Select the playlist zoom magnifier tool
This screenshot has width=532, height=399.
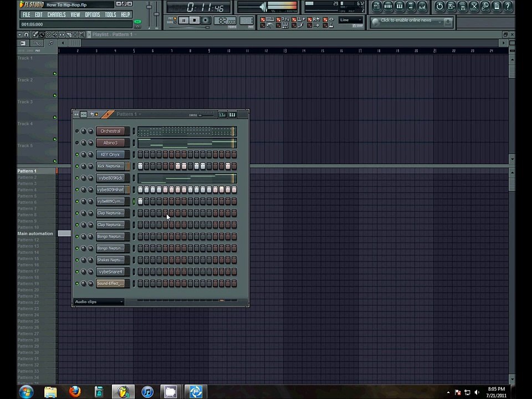pos(82,34)
